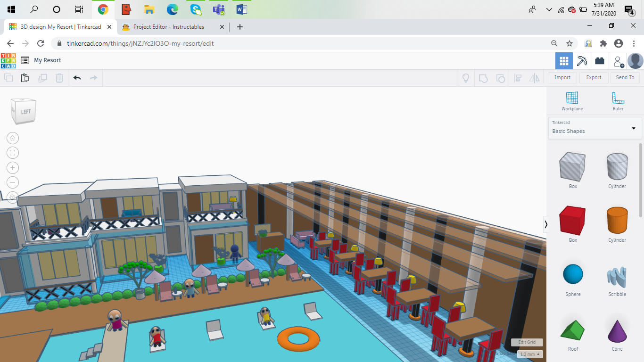Open the notification center icon
Screen dimensions: 644x362
(629, 9)
